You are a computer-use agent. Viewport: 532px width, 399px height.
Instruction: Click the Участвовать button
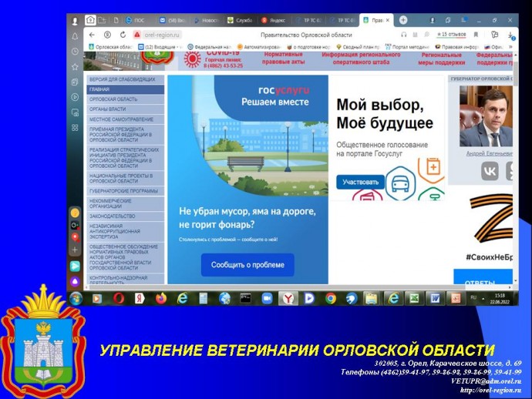360,182
